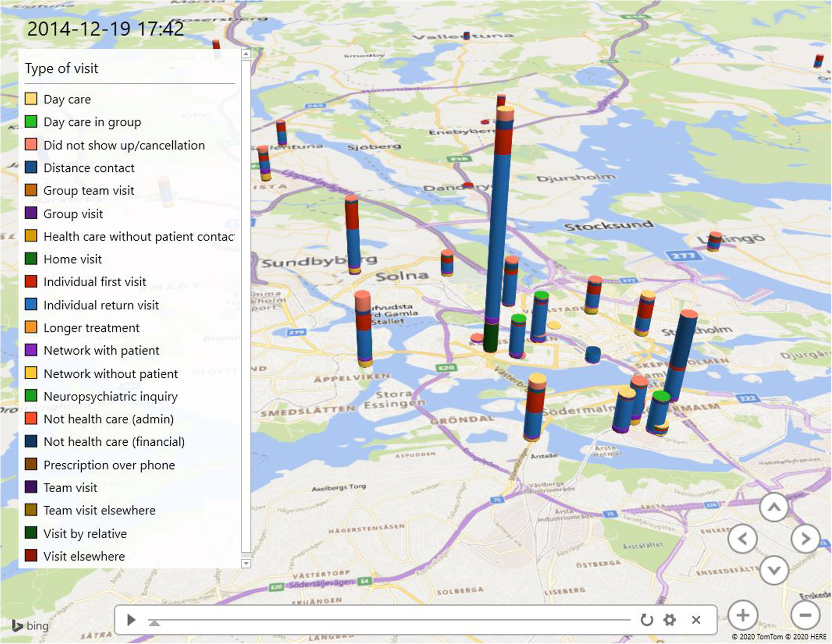
Task: Select 'Visit elsewhere' legend label
Action: click(84, 556)
